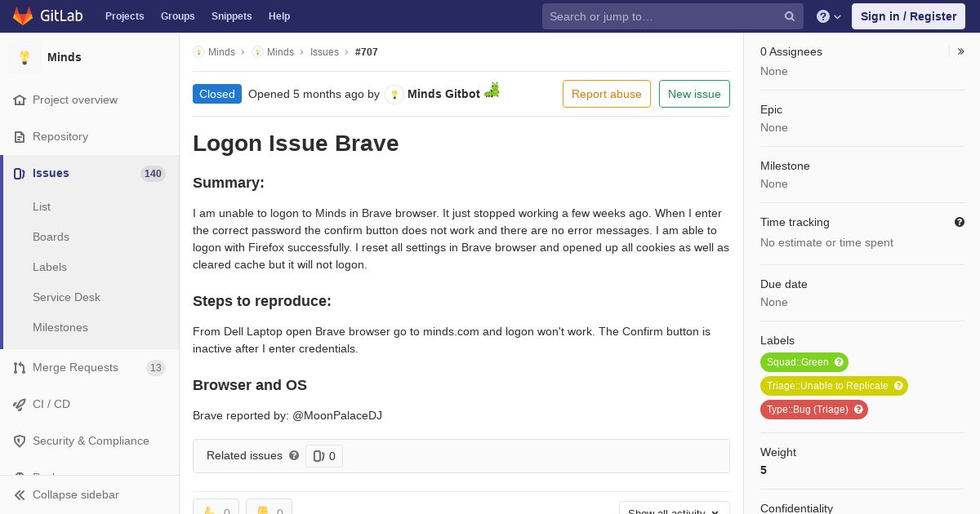This screenshot has width=980, height=514.
Task: Open the Labels submenu item
Action: pyautogui.click(x=50, y=267)
